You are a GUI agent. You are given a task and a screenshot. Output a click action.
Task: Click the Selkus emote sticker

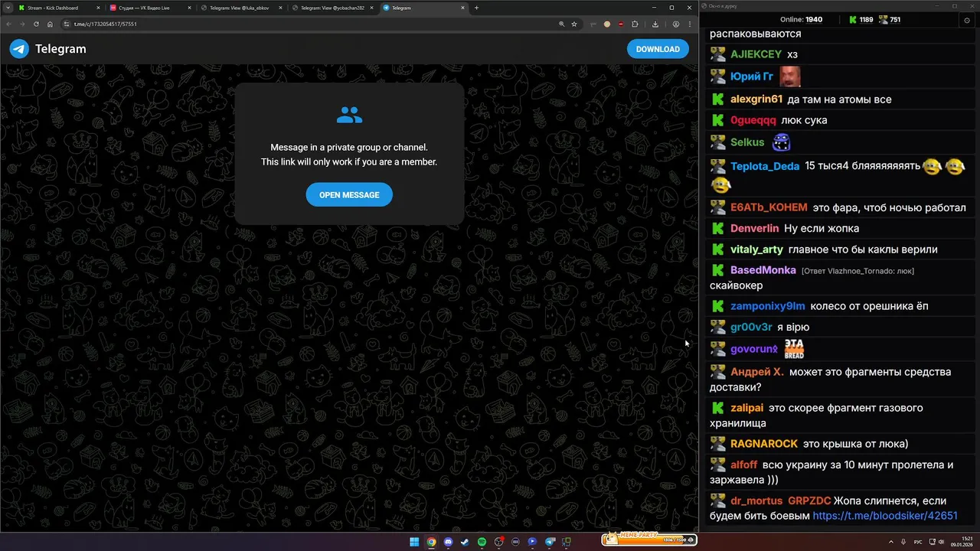[x=781, y=142]
